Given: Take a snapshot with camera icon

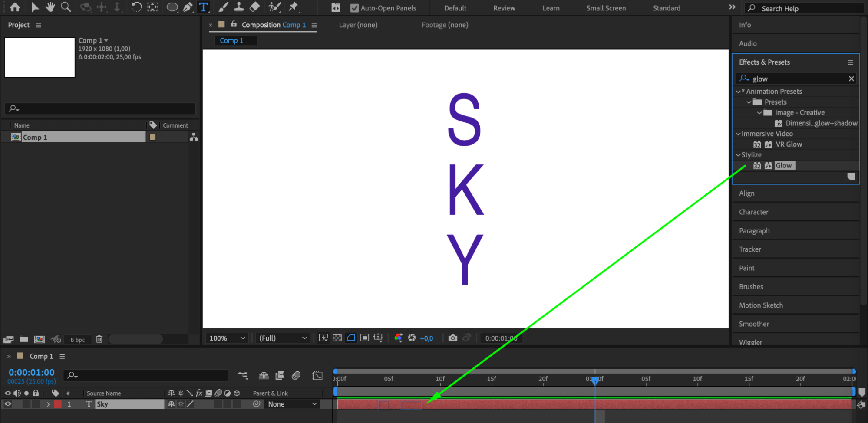Looking at the screenshot, I should [x=452, y=338].
